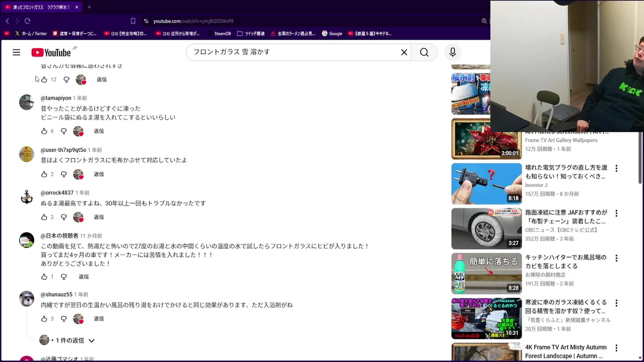Open @orrock4837 channel link

click(57, 193)
